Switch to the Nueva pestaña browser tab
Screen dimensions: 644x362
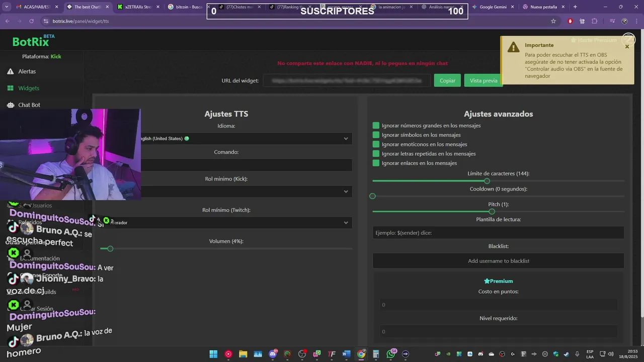(x=543, y=7)
